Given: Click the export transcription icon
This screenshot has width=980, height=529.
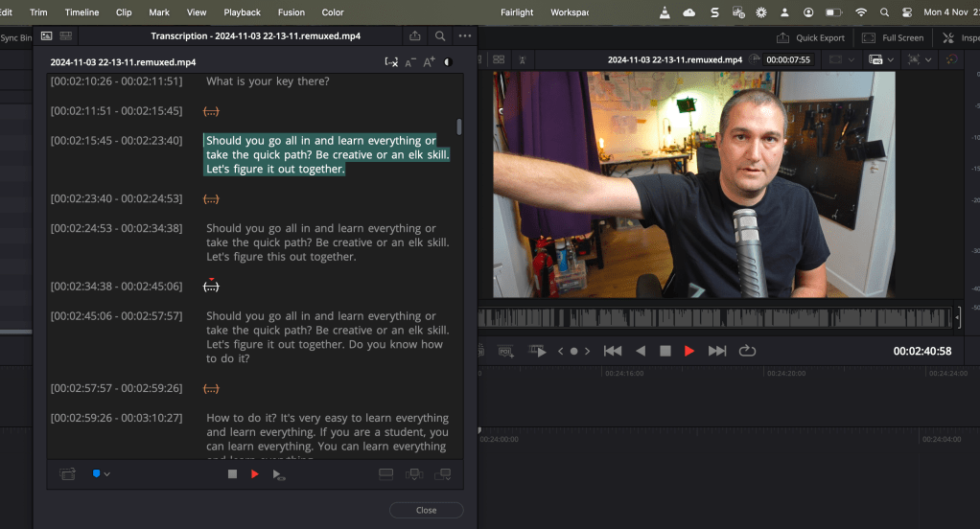Looking at the screenshot, I should click(415, 35).
